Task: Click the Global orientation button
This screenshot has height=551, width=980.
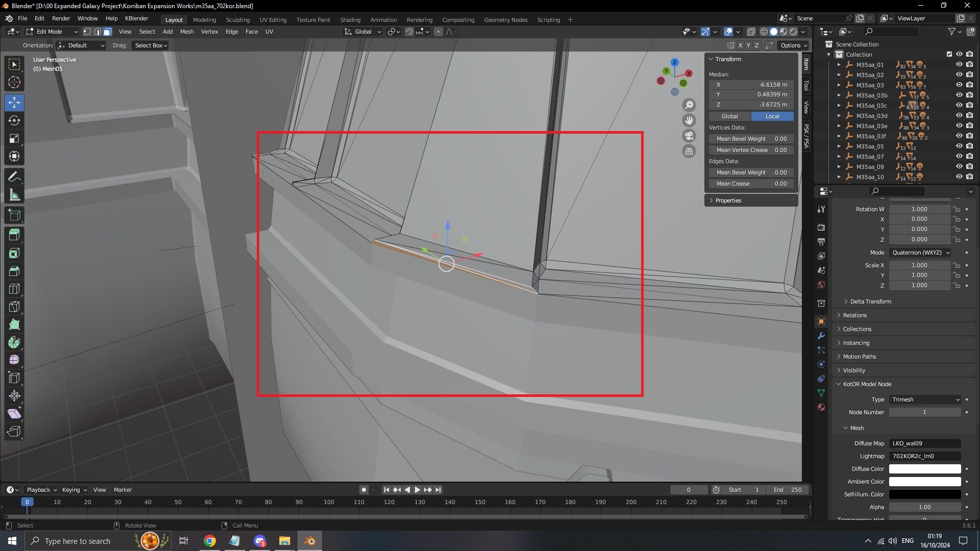Action: 729,116
